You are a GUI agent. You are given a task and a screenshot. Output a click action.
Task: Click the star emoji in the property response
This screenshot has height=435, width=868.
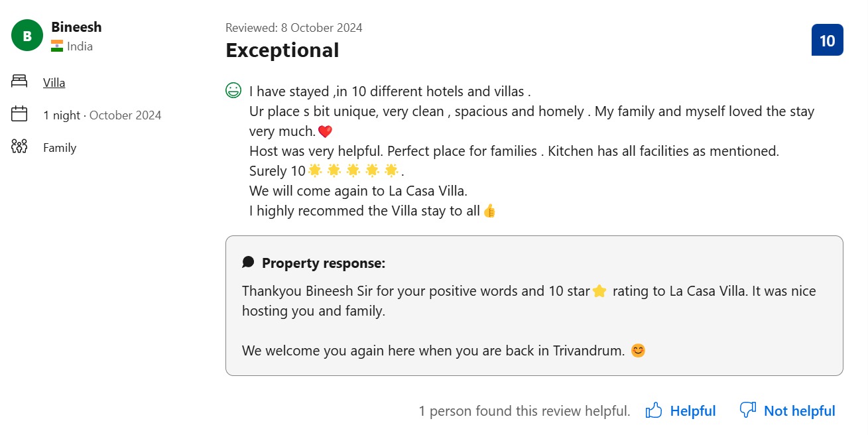[x=599, y=291]
